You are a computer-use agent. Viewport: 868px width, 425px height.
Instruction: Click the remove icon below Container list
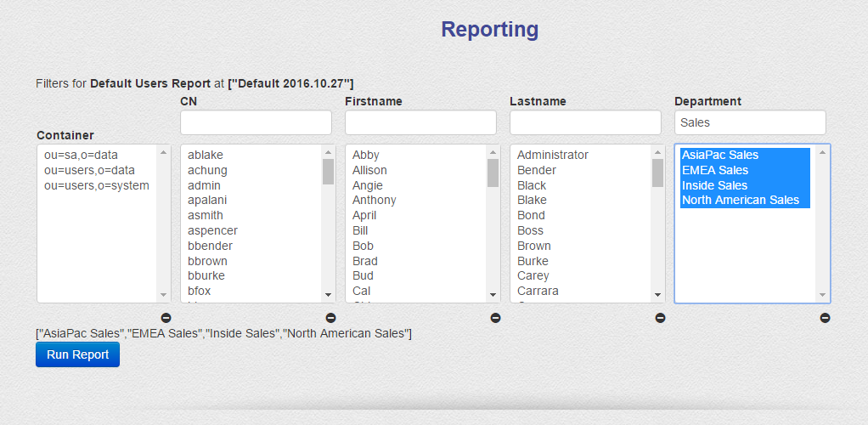click(166, 318)
